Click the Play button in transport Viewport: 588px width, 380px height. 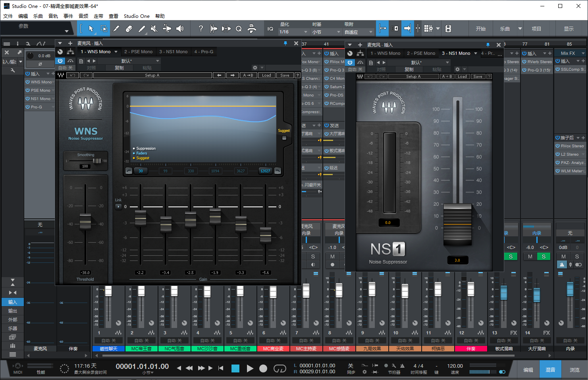[250, 368]
